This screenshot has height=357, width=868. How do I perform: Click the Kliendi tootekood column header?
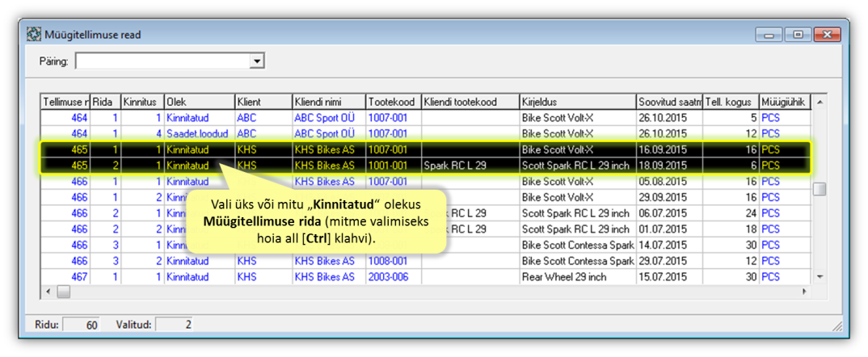tap(470, 103)
